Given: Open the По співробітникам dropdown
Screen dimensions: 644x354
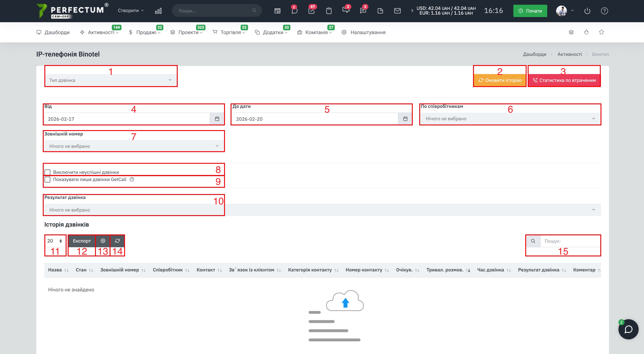Looking at the screenshot, I should pyautogui.click(x=510, y=118).
